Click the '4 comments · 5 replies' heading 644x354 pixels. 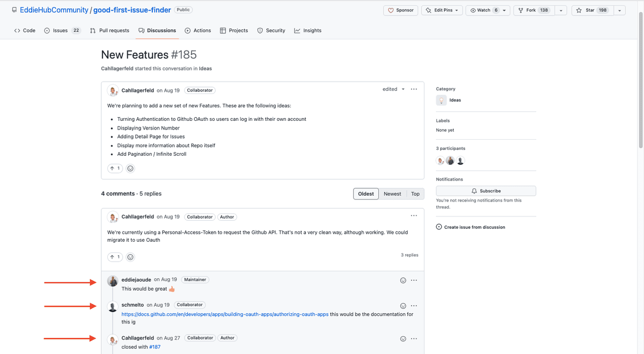[x=131, y=193]
